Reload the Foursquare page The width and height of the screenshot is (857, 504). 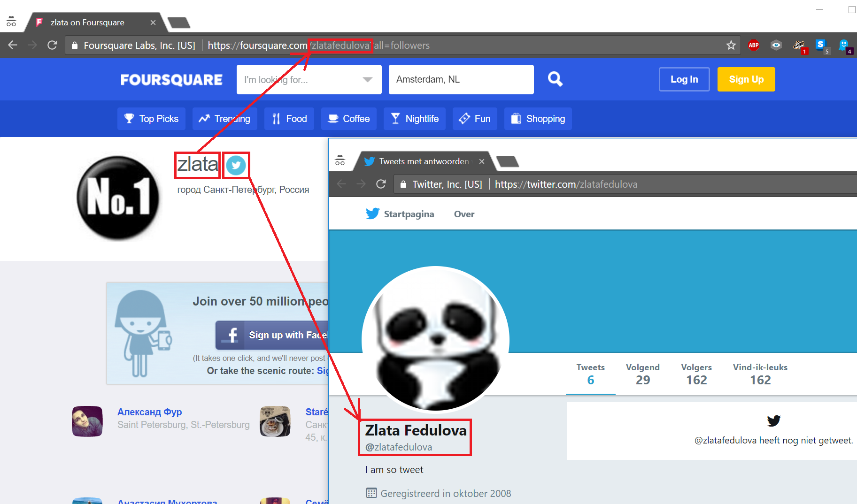pos(52,46)
